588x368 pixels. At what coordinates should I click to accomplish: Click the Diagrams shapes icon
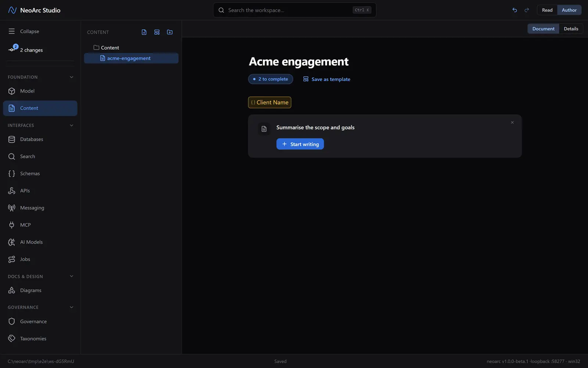12,290
